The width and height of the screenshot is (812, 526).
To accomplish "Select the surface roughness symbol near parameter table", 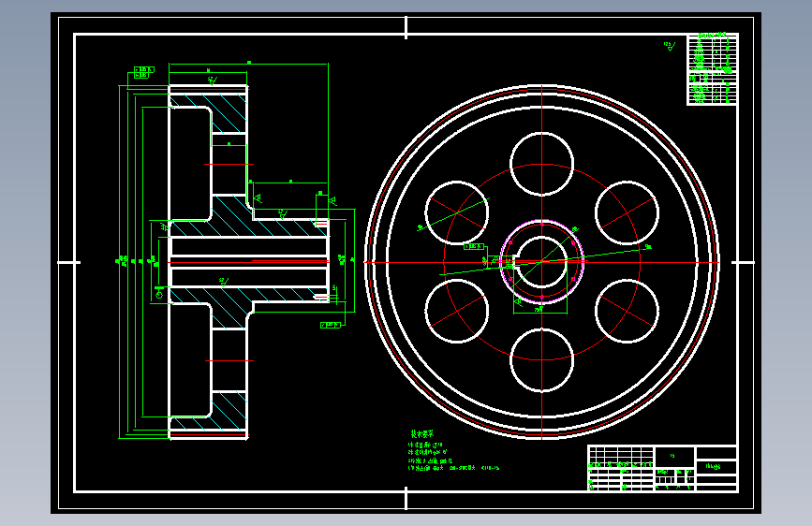I will (670, 46).
